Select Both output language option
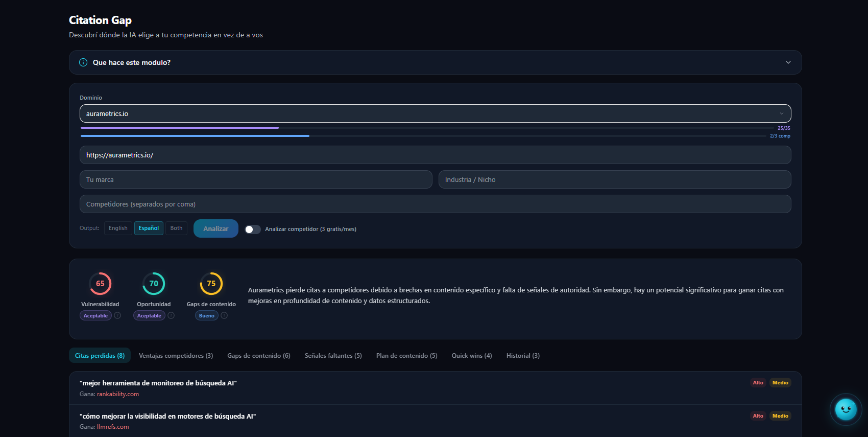Image resolution: width=868 pixels, height=437 pixels. [x=176, y=228]
